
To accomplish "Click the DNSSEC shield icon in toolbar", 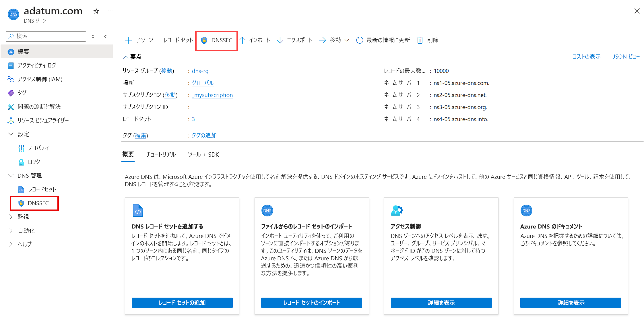I will (204, 40).
